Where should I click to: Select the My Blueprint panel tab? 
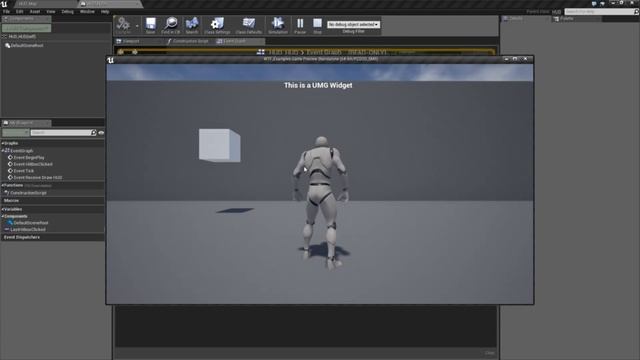coord(26,123)
